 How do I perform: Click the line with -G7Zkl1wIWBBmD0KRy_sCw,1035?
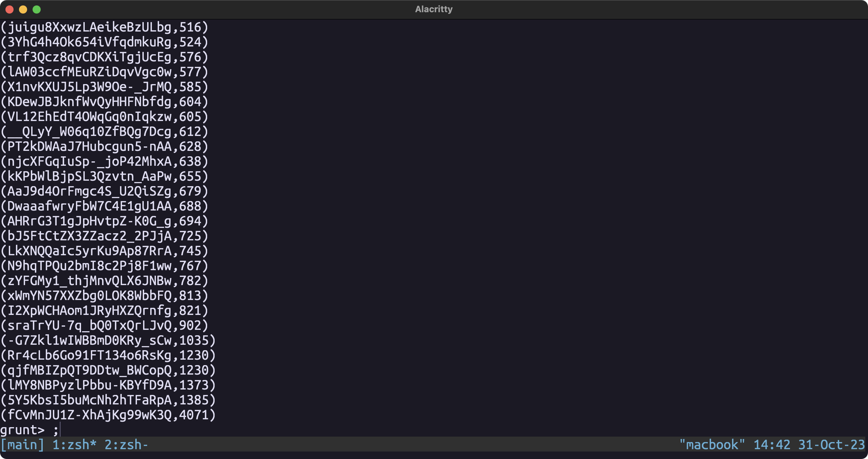pyautogui.click(x=108, y=340)
